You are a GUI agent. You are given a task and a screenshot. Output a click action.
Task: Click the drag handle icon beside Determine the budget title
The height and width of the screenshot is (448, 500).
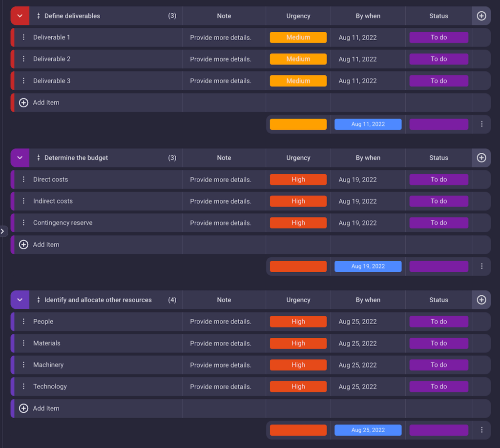(38, 158)
